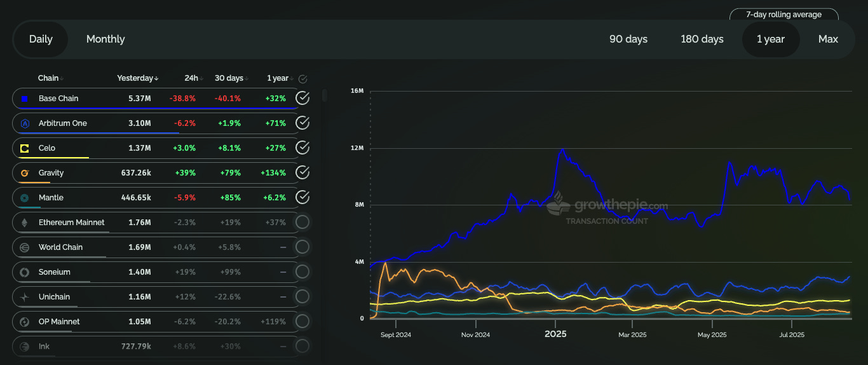Click the 12M y-axis label
The height and width of the screenshot is (365, 868).
point(357,148)
